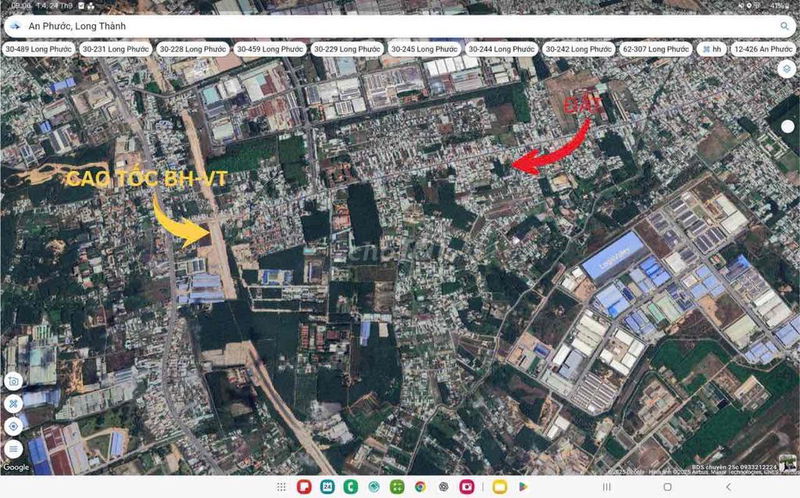Select the 30-231 Long Phước chip

pyautogui.click(x=115, y=48)
